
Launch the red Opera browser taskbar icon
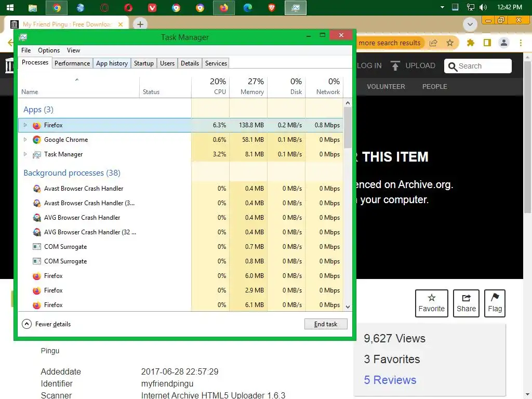(x=128, y=8)
